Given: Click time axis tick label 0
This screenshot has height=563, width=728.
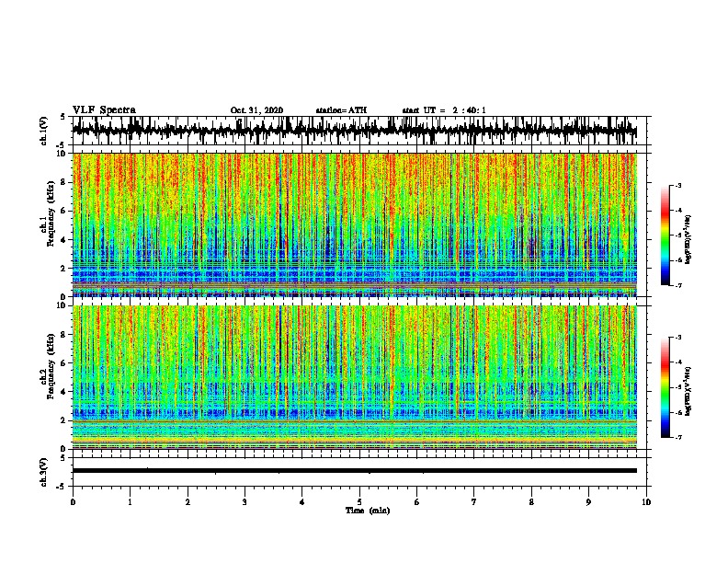Looking at the screenshot, I should (73, 502).
